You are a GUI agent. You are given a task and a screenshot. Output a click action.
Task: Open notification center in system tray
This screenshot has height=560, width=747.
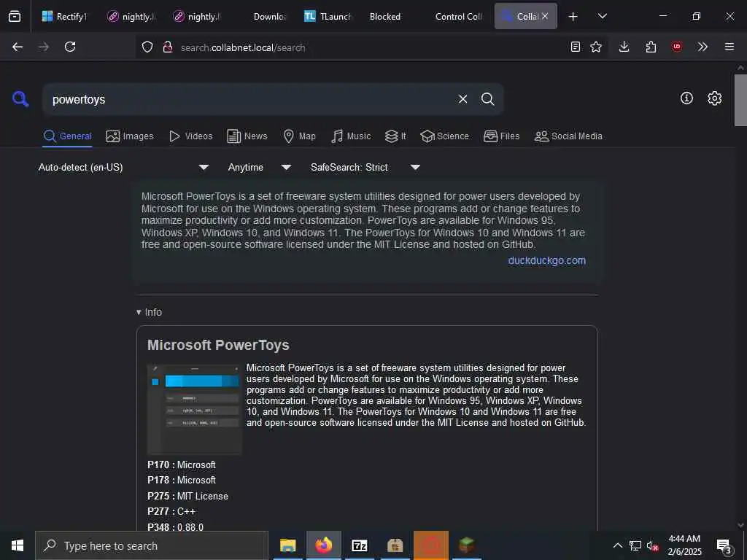point(724,546)
